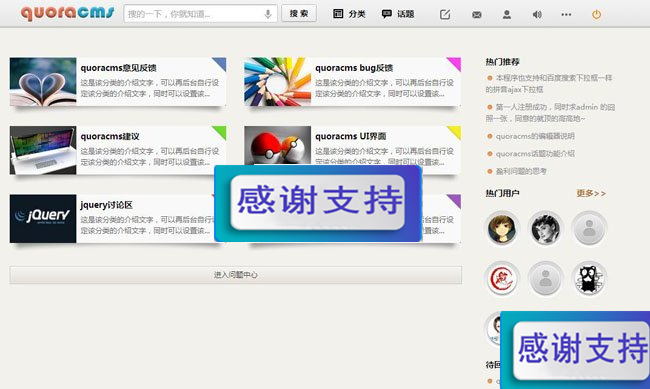
Task: Click the 搜索 search button
Action: [299, 14]
